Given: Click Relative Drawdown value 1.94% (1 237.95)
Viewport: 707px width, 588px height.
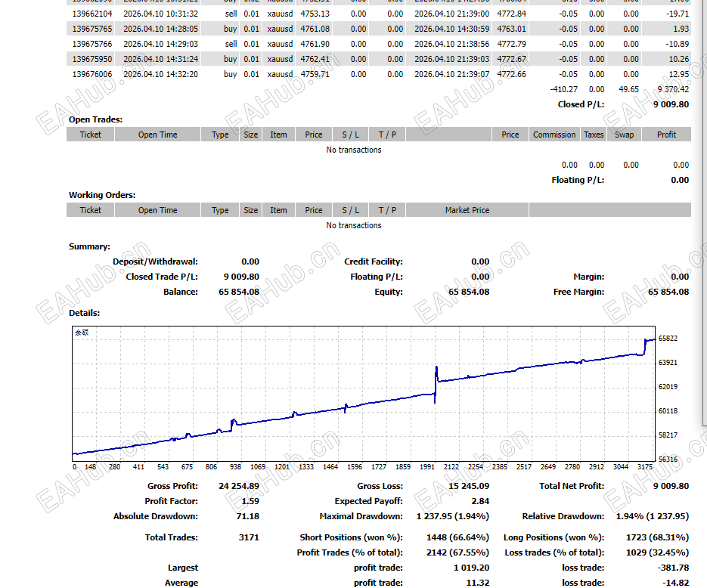Looking at the screenshot, I should coord(653,516).
